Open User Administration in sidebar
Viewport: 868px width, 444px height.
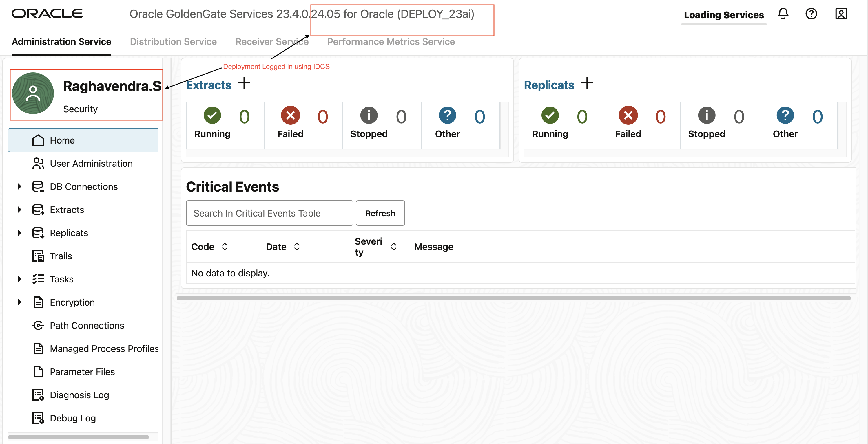91,164
